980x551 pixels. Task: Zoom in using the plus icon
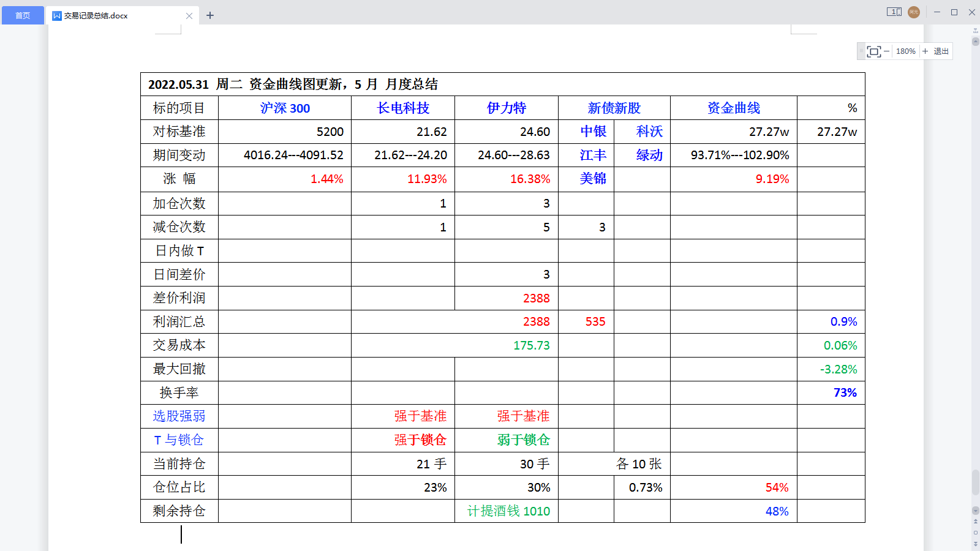coord(925,51)
